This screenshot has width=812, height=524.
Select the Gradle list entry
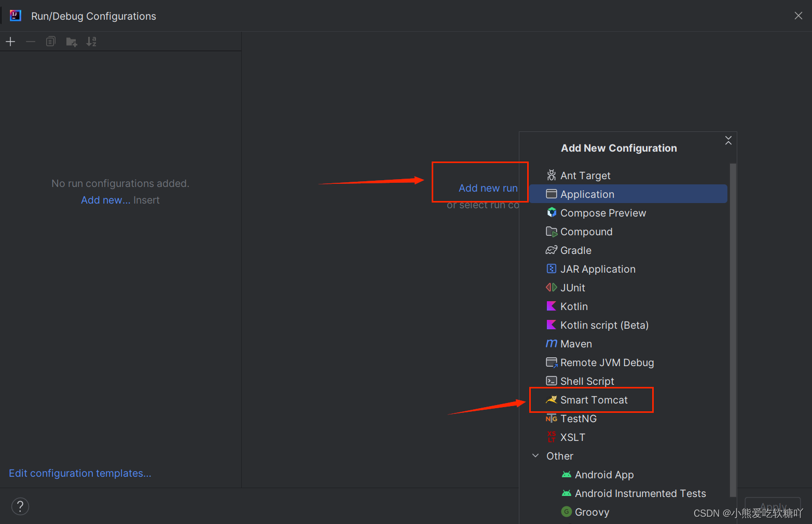click(x=628, y=250)
